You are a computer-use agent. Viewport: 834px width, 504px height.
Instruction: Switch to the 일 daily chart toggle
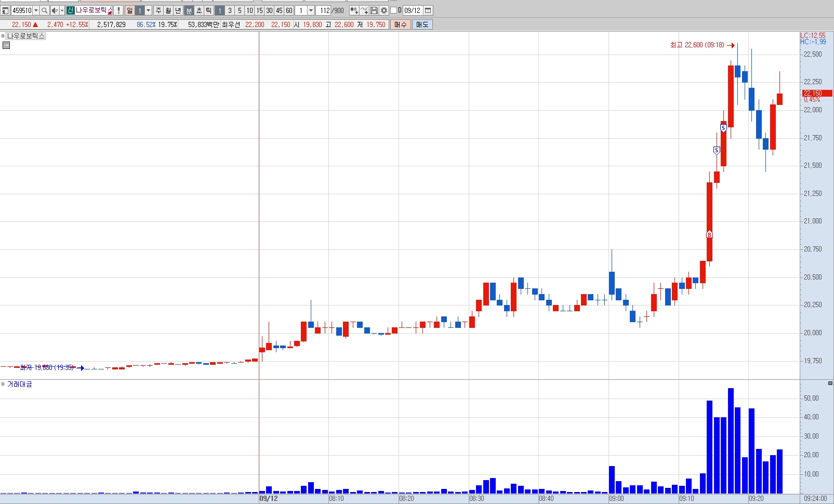[x=129, y=10]
